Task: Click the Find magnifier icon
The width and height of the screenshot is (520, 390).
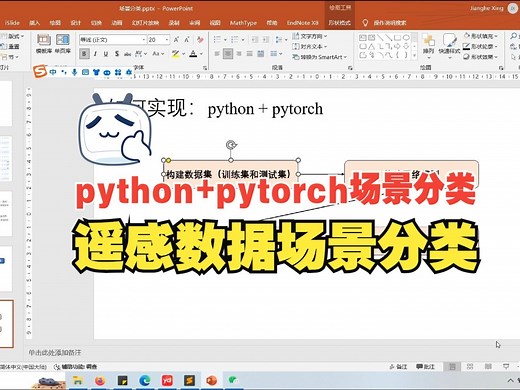Action: pyautogui.click(x=514, y=36)
